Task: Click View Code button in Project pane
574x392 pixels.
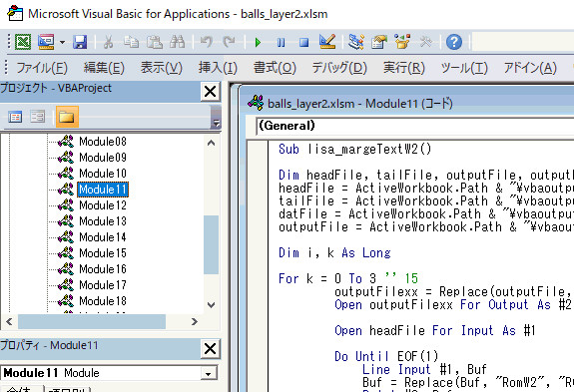Action: coord(15,117)
